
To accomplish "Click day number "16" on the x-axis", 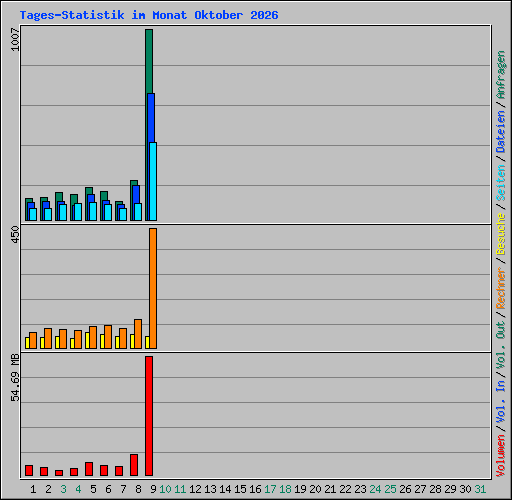I will [x=255, y=489].
